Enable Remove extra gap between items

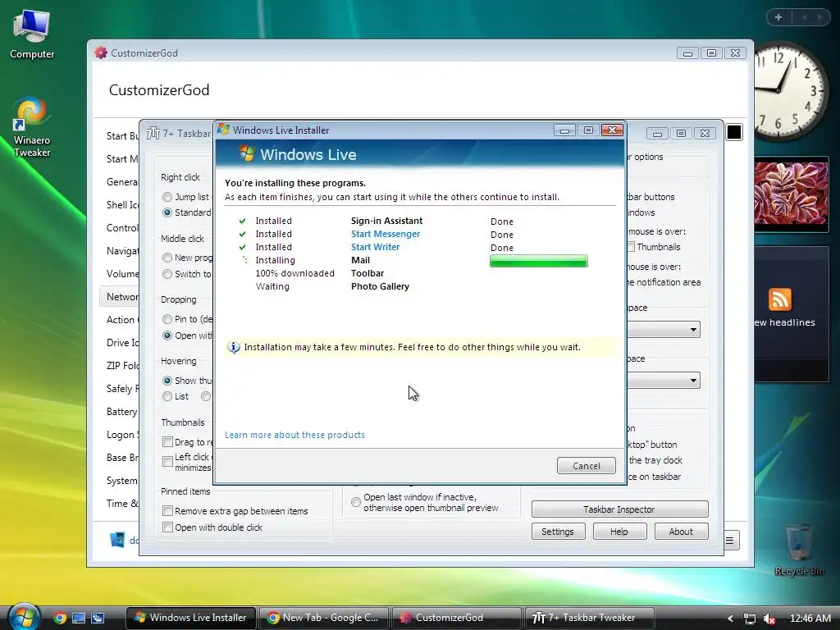167,511
